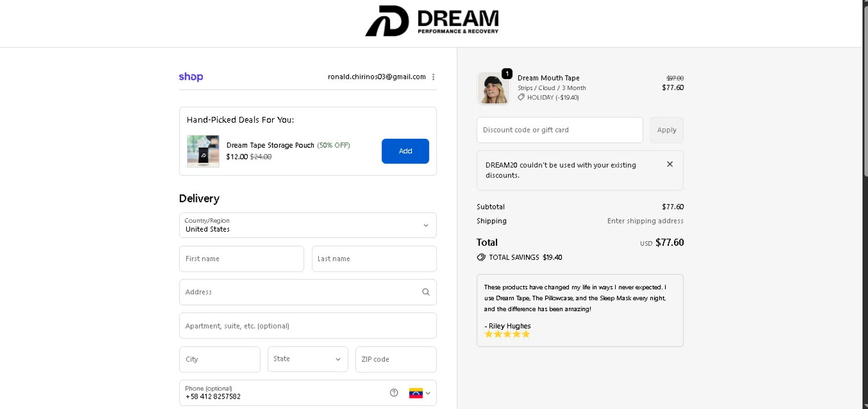Click the 50% OFF label

(334, 145)
